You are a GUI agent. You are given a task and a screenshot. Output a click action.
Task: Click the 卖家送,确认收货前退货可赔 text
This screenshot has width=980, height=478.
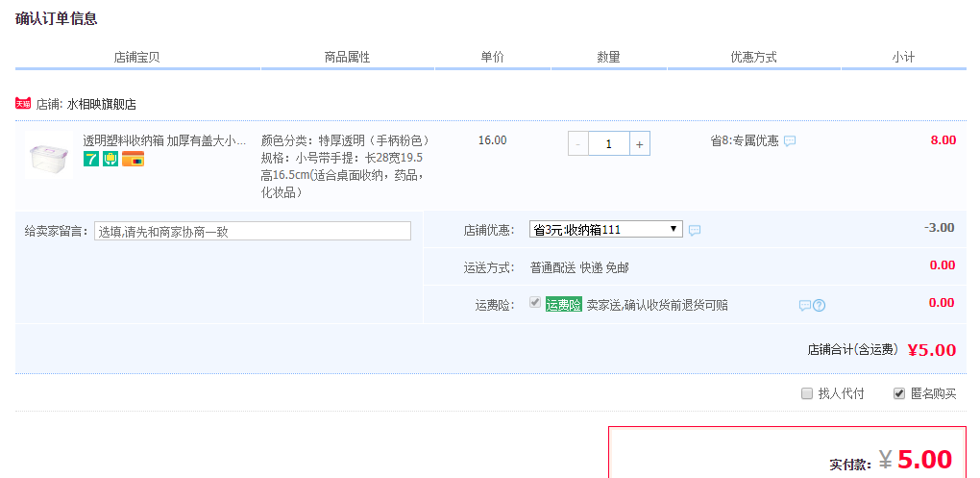[657, 305]
